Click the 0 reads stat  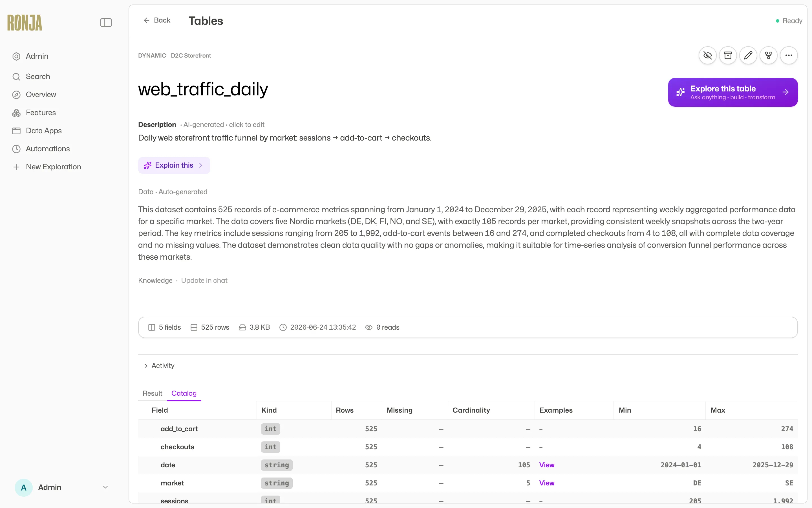coord(382,328)
